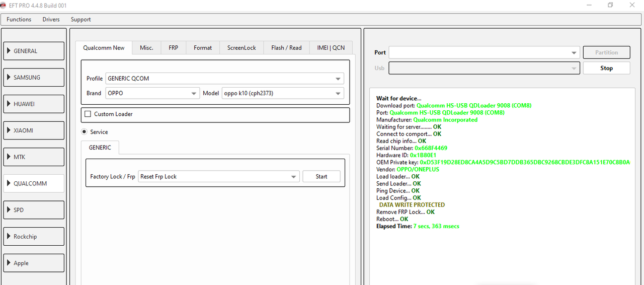The width and height of the screenshot is (644, 285).
Task: Click the Start button
Action: (x=321, y=177)
